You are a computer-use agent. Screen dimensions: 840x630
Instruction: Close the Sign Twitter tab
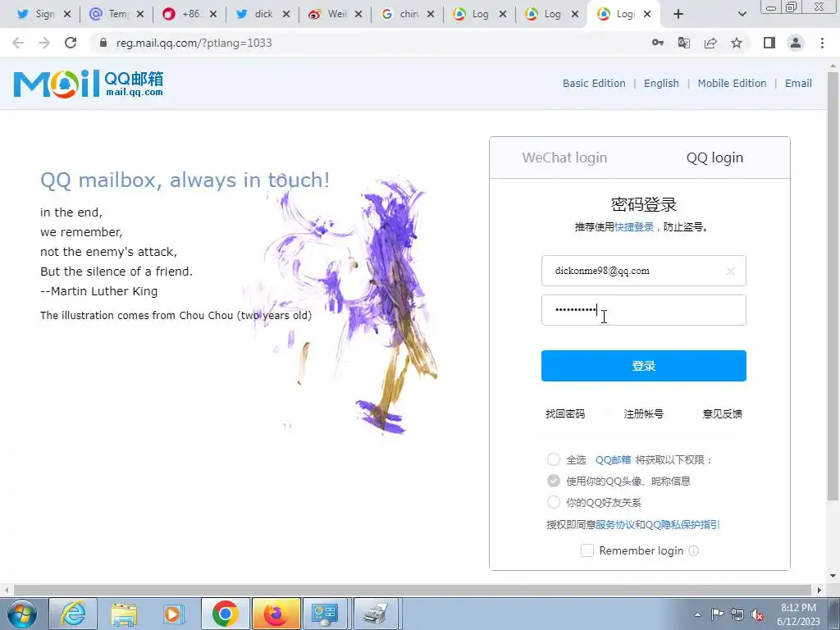67,14
